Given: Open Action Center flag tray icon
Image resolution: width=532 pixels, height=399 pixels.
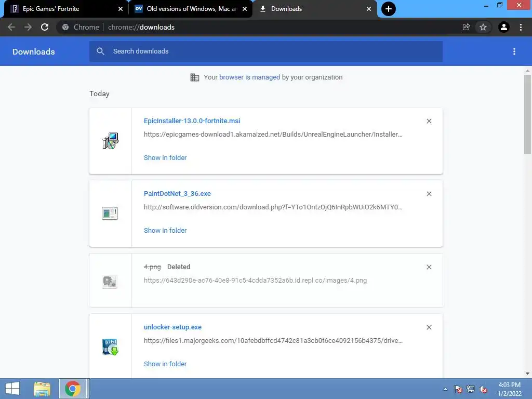Looking at the screenshot, I should coord(458,389).
